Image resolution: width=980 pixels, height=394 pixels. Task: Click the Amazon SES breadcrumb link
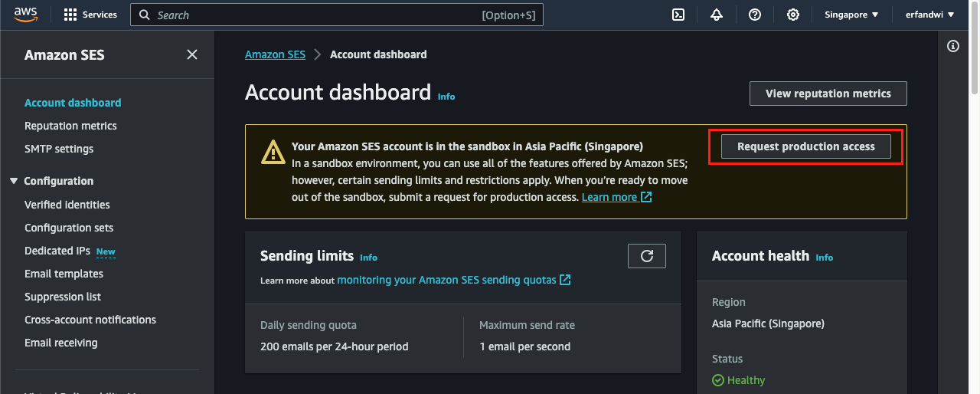tap(275, 54)
